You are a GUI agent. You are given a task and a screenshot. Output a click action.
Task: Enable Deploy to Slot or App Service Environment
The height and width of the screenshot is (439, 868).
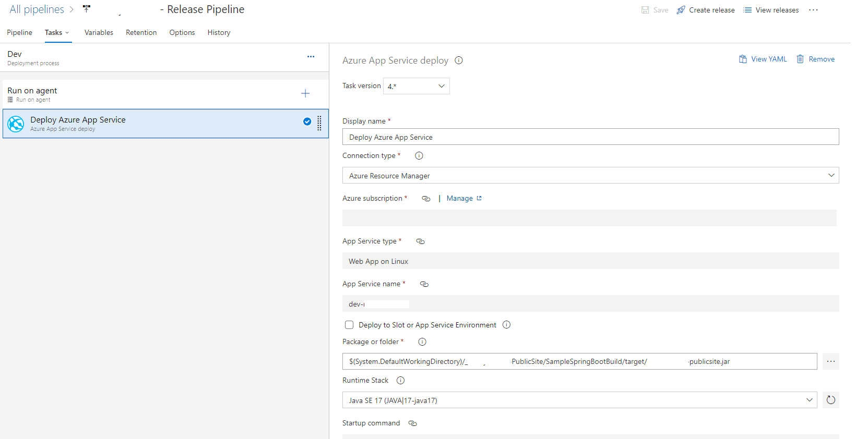click(x=349, y=325)
